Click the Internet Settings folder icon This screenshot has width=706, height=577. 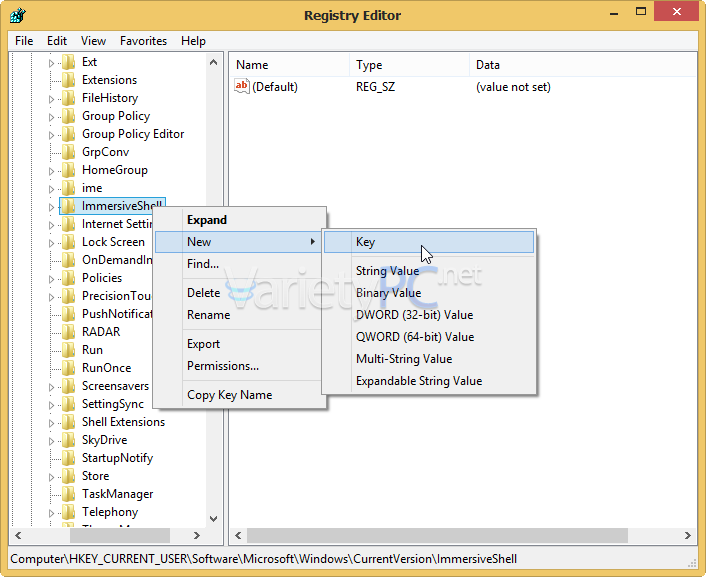click(68, 224)
